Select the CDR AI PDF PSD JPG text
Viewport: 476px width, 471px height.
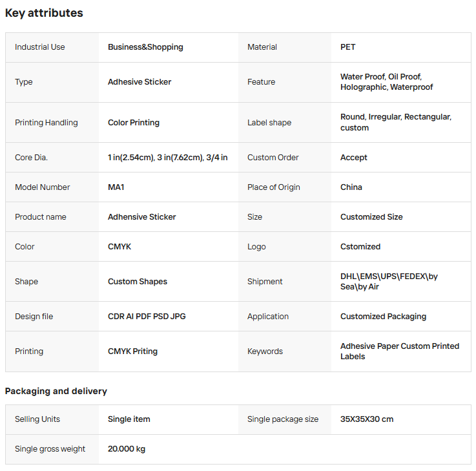(x=147, y=317)
